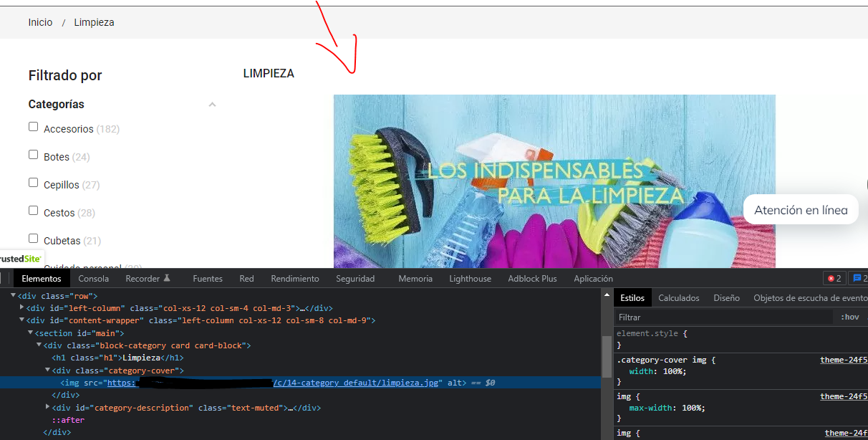Viewport: 868px width, 440px height.
Task: Click the Limpieza category cover banner image
Action: pos(554,181)
